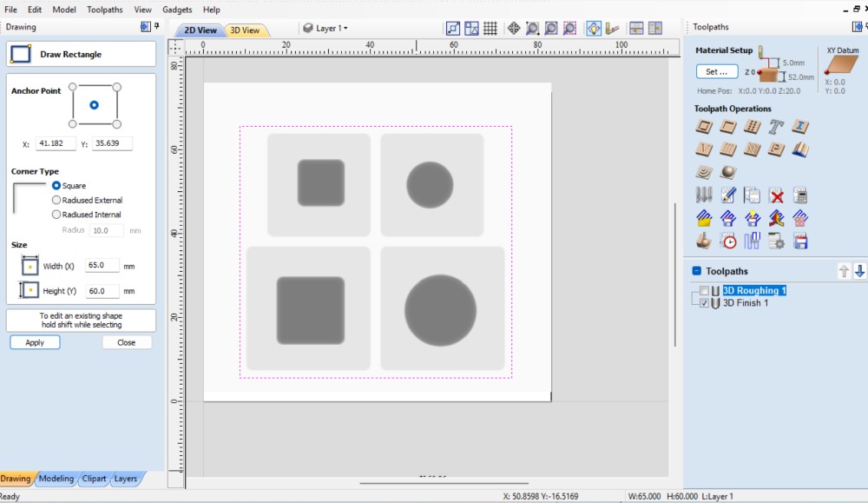
Task: Toggle the lightbulb 2D toolpath drawing icon
Action: click(x=594, y=29)
